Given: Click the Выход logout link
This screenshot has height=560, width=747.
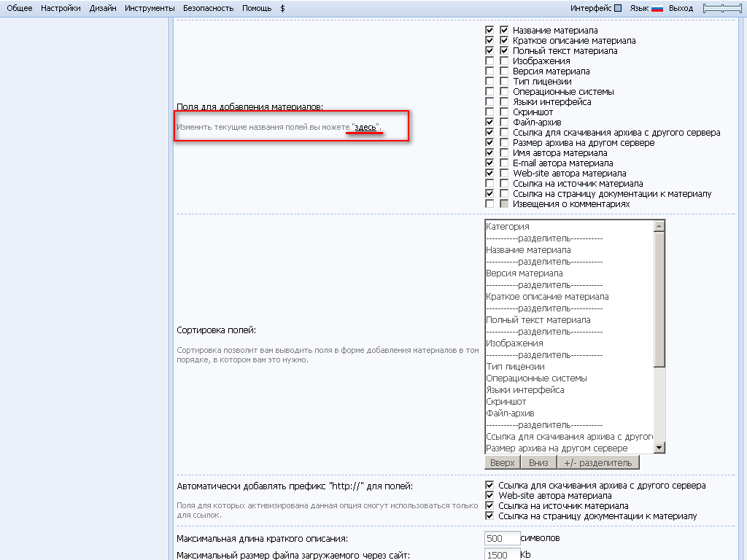Looking at the screenshot, I should tap(681, 8).
